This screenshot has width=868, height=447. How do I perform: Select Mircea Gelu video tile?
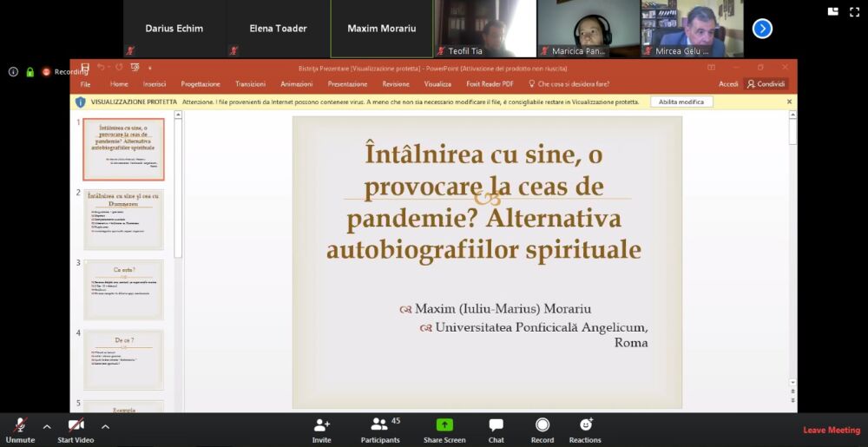(693, 29)
